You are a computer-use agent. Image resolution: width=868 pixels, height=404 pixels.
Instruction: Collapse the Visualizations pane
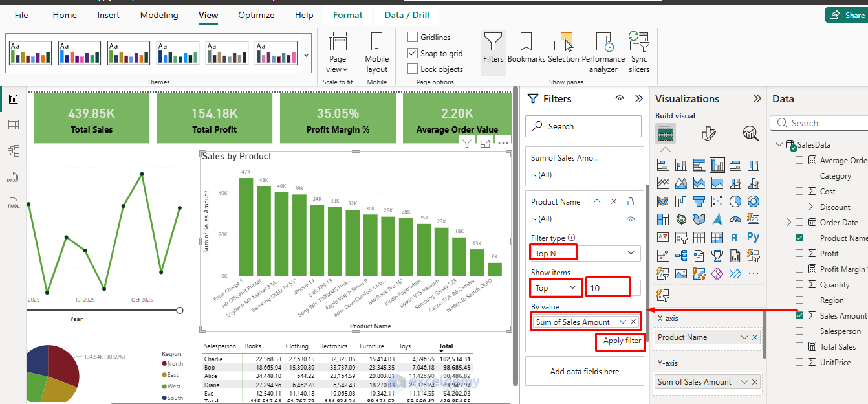tap(757, 98)
